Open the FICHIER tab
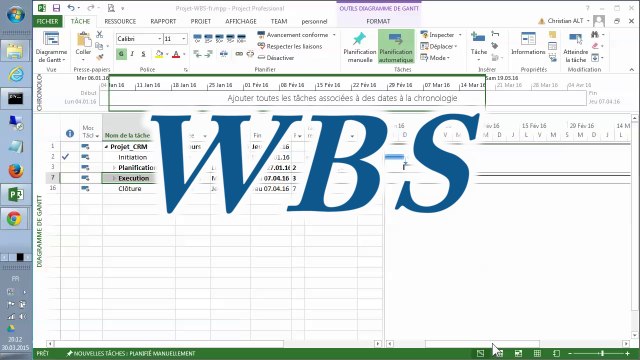This screenshot has height=360, width=640. click(x=48, y=21)
